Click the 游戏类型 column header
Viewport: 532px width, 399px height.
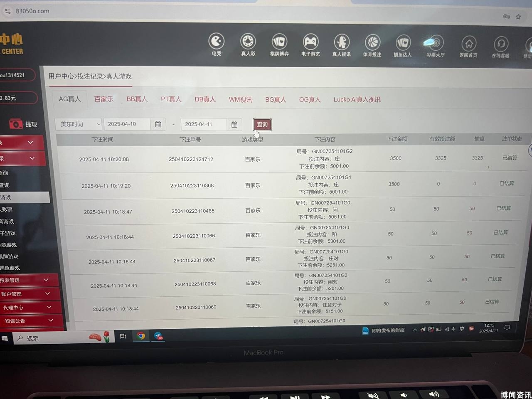click(x=252, y=140)
